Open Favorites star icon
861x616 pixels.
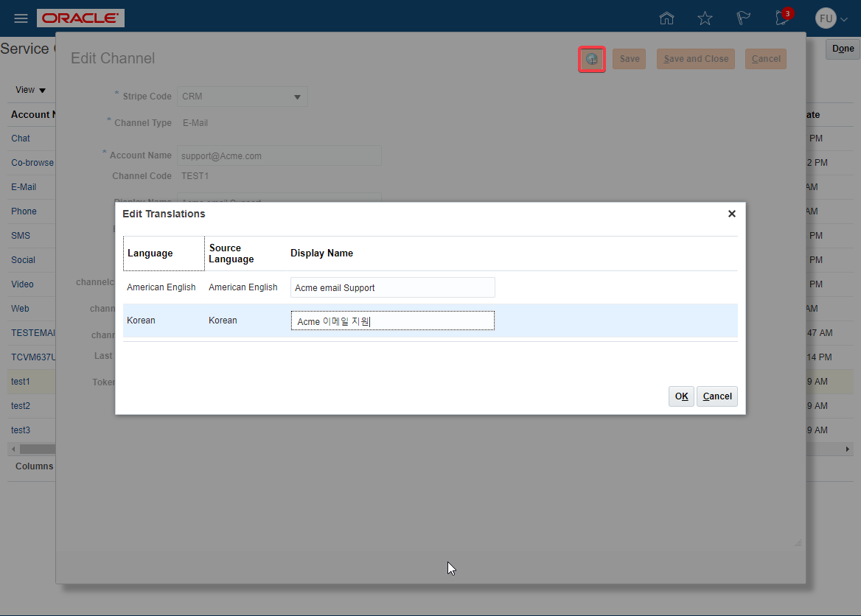coord(705,18)
